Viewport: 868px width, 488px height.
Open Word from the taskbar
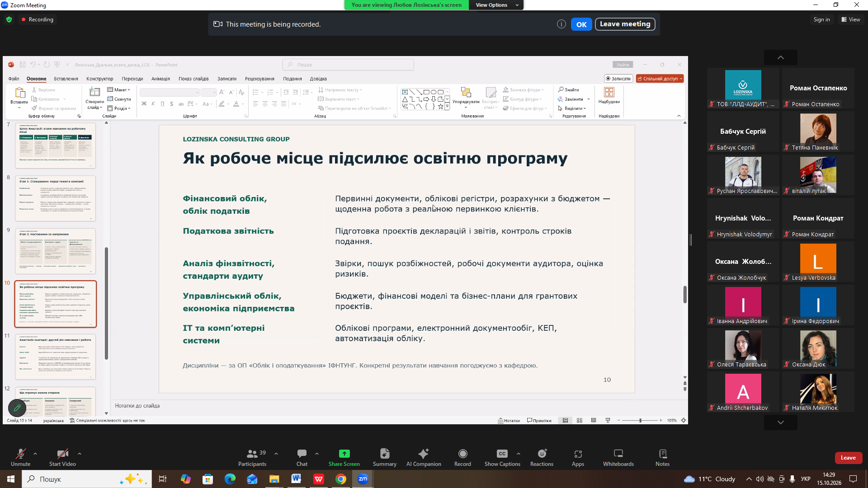click(x=297, y=479)
